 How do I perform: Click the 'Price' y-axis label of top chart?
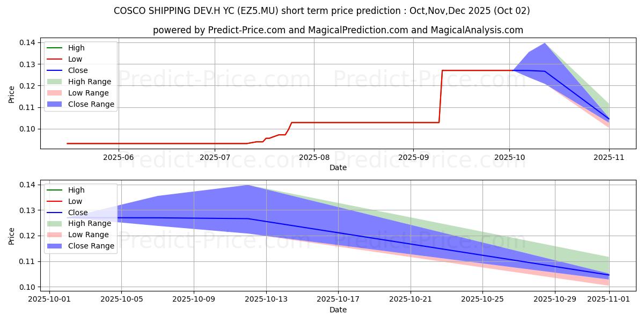pyautogui.click(x=12, y=95)
